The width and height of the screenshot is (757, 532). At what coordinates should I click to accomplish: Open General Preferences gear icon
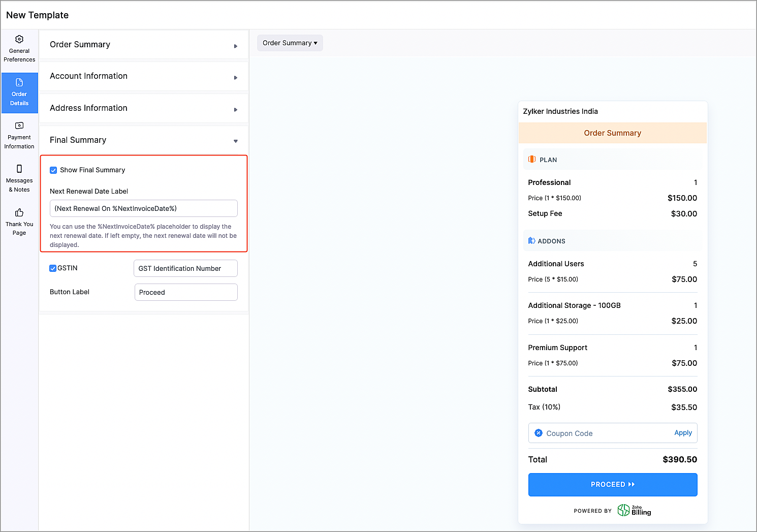pos(19,39)
